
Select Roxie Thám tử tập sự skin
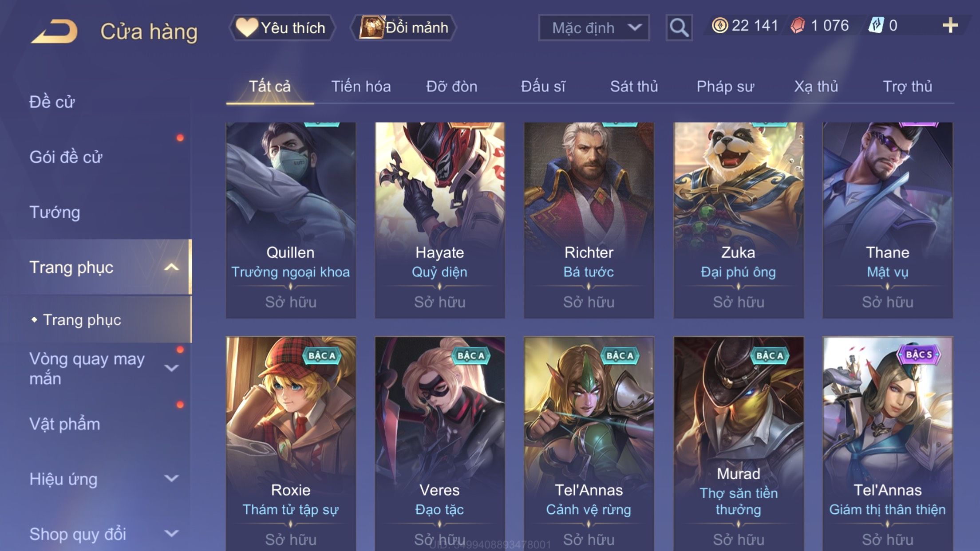[x=291, y=444]
